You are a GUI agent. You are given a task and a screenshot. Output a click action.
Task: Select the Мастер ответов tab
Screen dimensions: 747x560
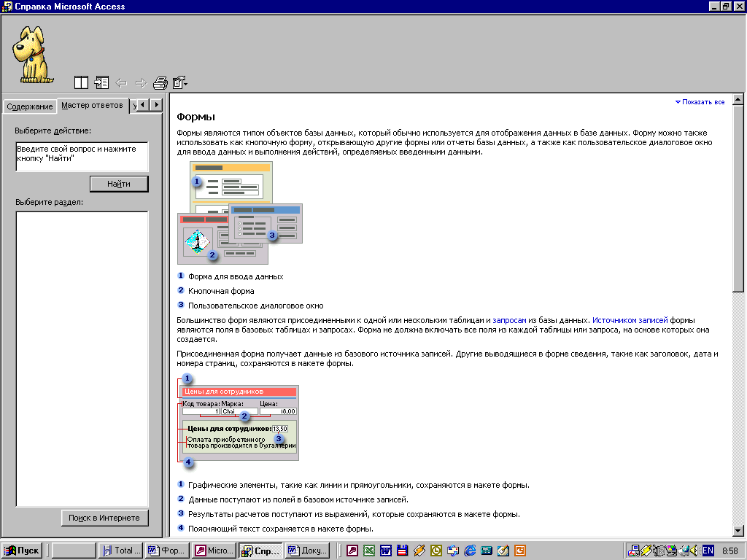click(x=93, y=105)
